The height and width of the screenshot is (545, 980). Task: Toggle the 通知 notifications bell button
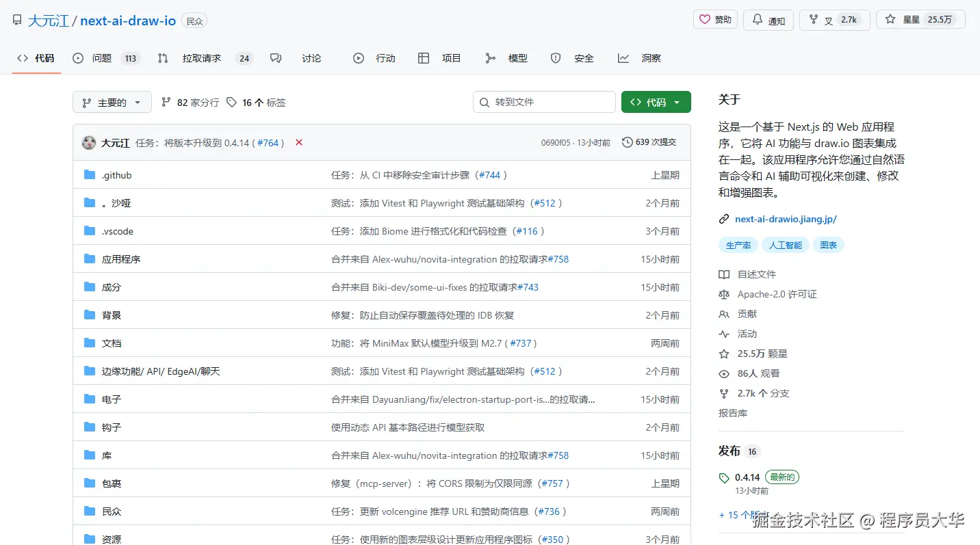(x=769, y=20)
